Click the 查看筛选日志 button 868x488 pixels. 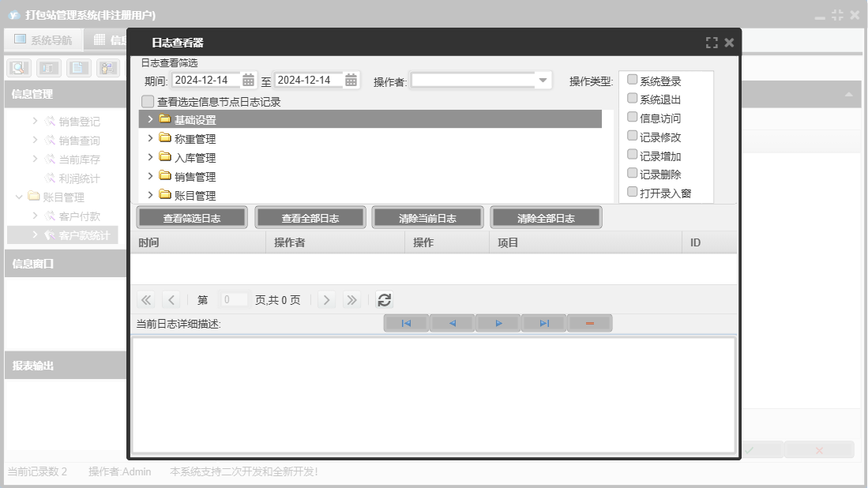point(192,218)
